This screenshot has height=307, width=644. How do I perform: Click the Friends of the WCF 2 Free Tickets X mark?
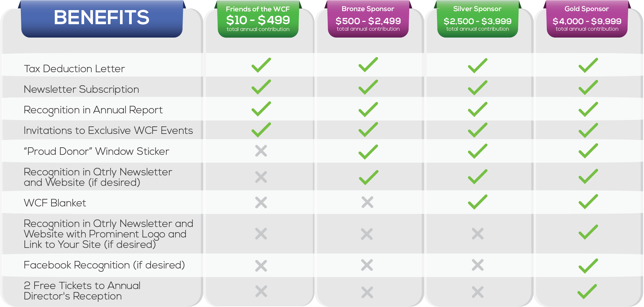pyautogui.click(x=261, y=291)
